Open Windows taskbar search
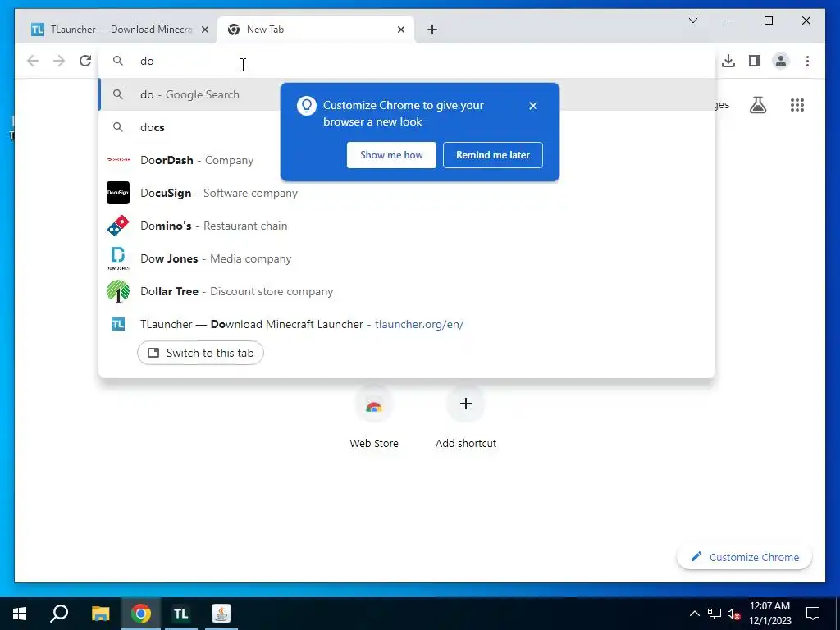This screenshot has width=840, height=630. coord(59,614)
